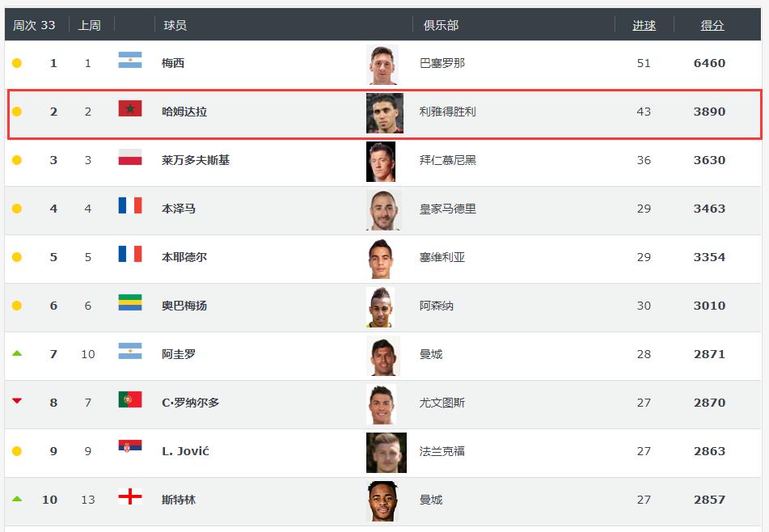
Task: Click club name 皇家马德里
Action: (x=448, y=209)
